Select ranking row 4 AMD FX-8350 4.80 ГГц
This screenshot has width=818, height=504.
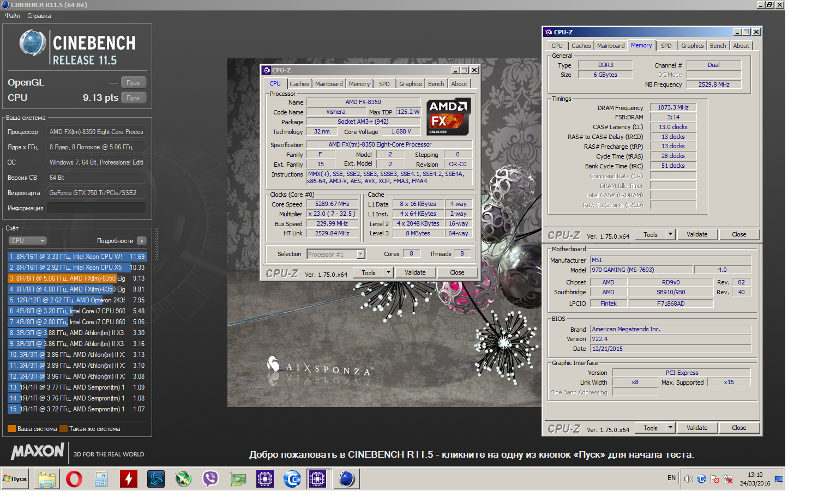[x=77, y=289]
